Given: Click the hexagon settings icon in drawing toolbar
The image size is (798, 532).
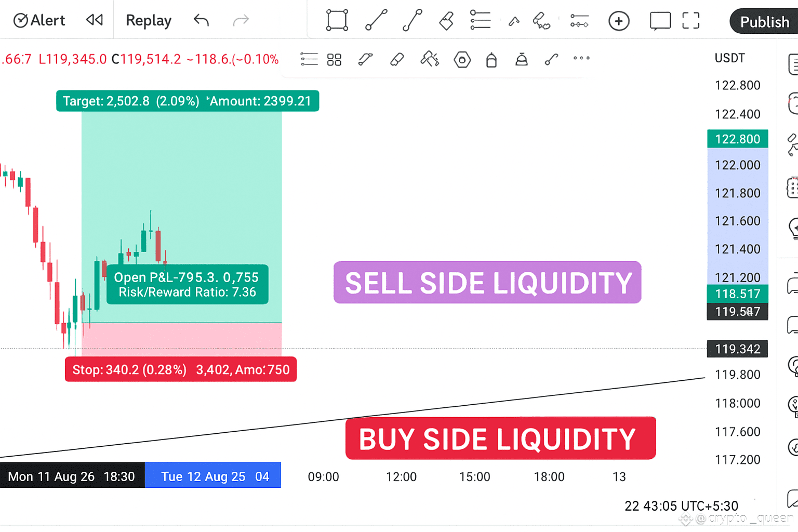Looking at the screenshot, I should pyautogui.click(x=462, y=60).
